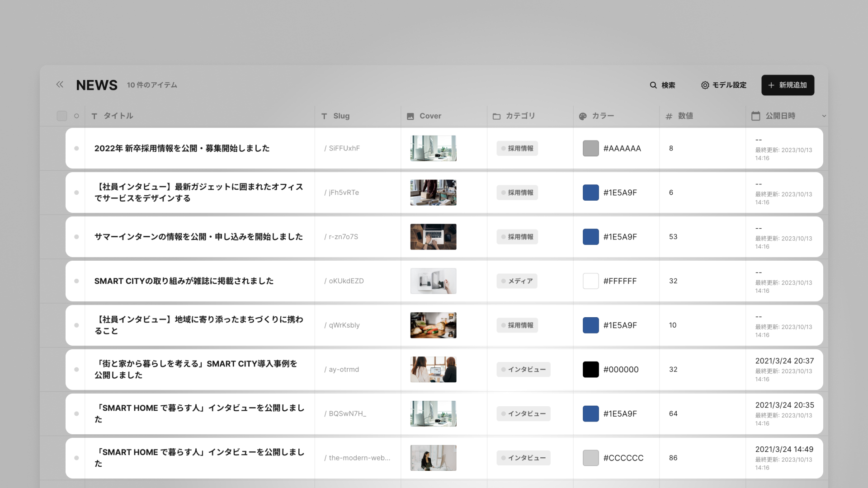Open サマーインターンの情報を公開 item
Image resolution: width=868 pixels, height=488 pixels.
[x=198, y=237]
